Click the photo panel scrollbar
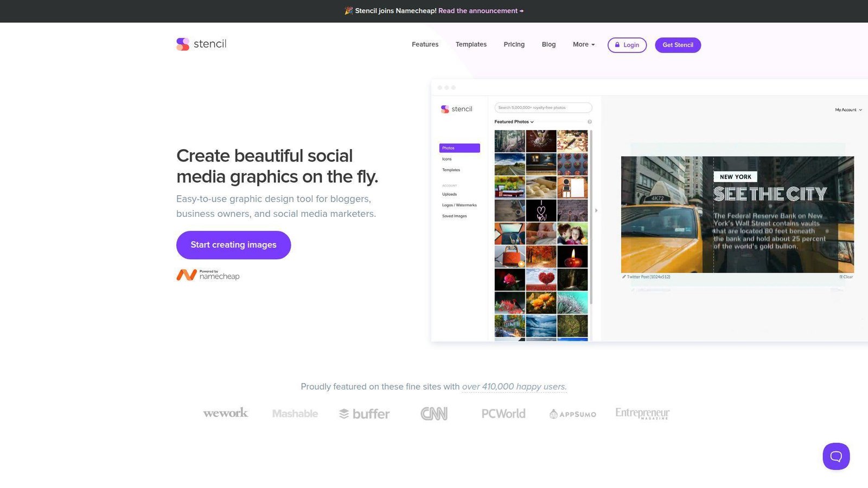 point(591,217)
